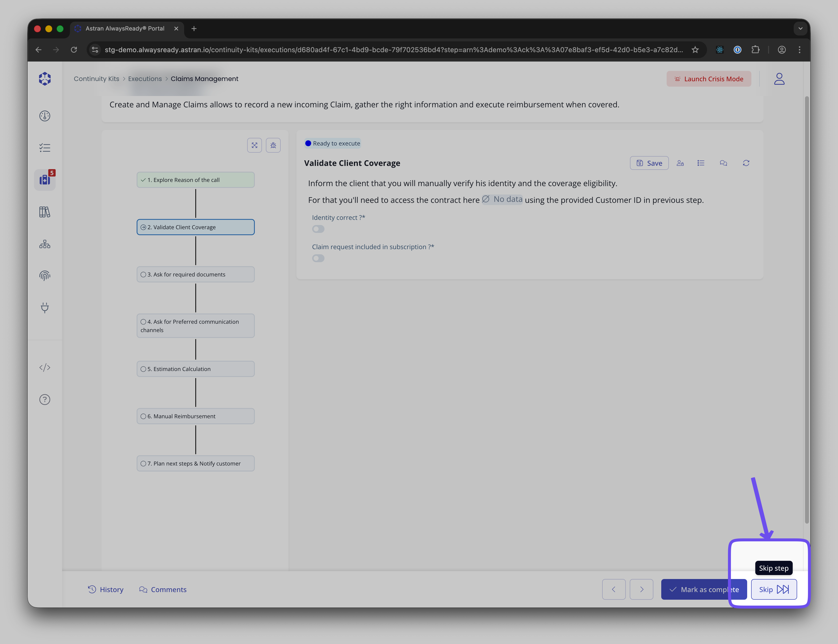Open the code developer sidebar icon
838x644 pixels.
(x=45, y=368)
